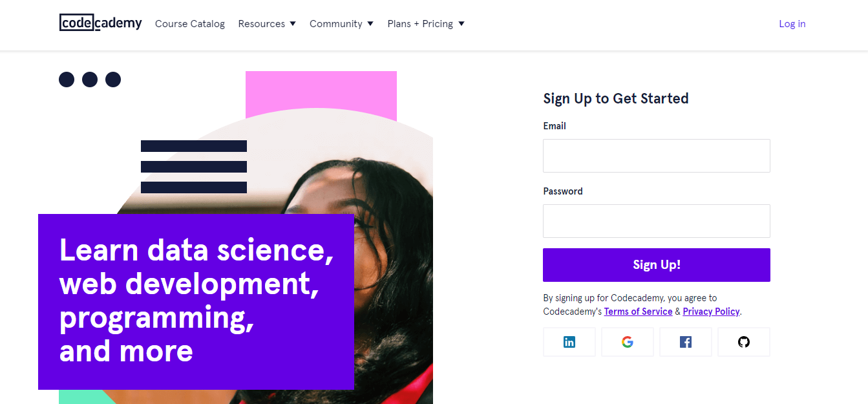This screenshot has height=404, width=868.
Task: Click the Facebook sign-up icon
Action: coord(685,341)
